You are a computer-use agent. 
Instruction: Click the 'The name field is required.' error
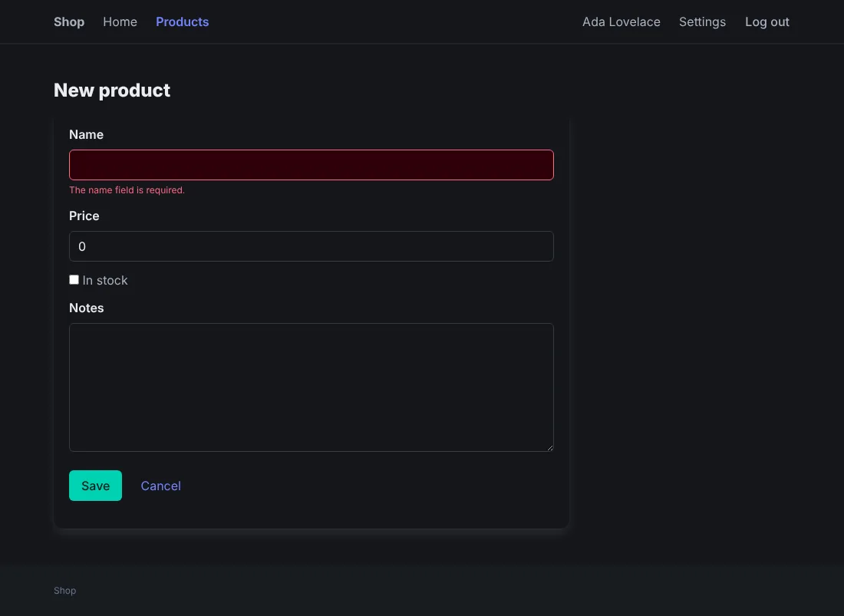(127, 190)
